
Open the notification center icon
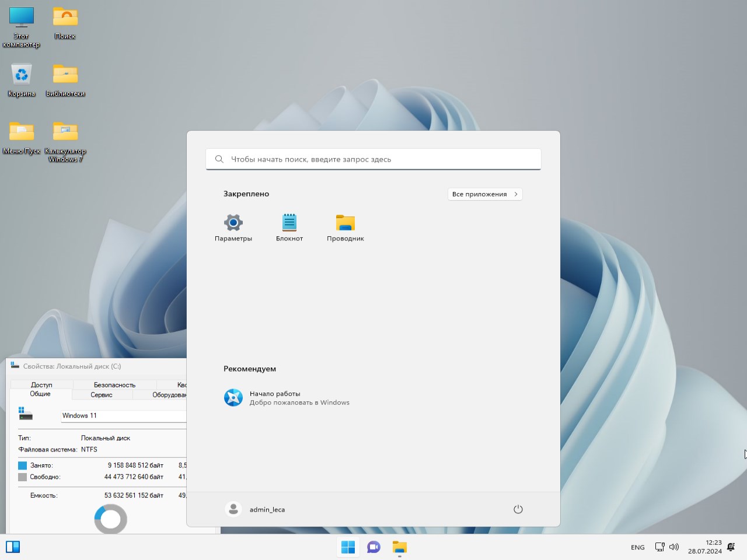pos(731,547)
